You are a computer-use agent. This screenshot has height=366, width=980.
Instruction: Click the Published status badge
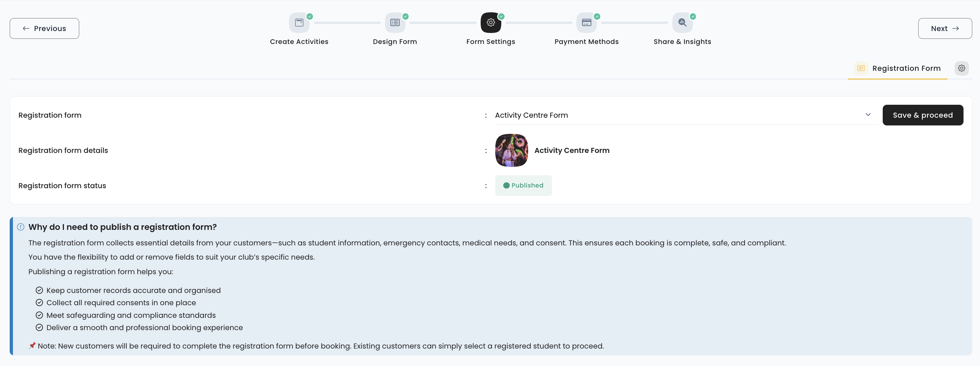(x=523, y=186)
